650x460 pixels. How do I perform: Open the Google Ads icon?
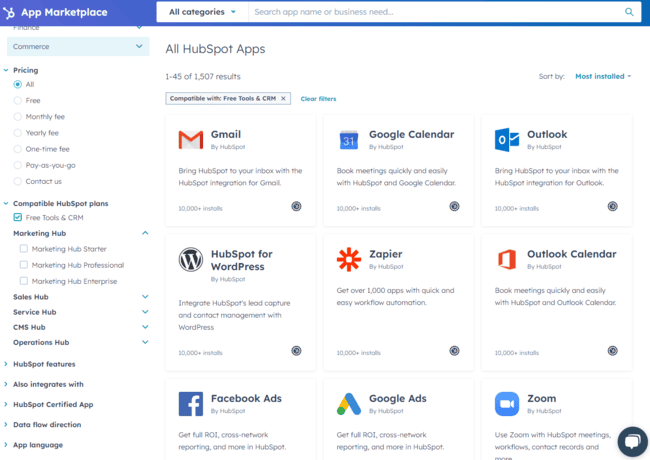[349, 404]
